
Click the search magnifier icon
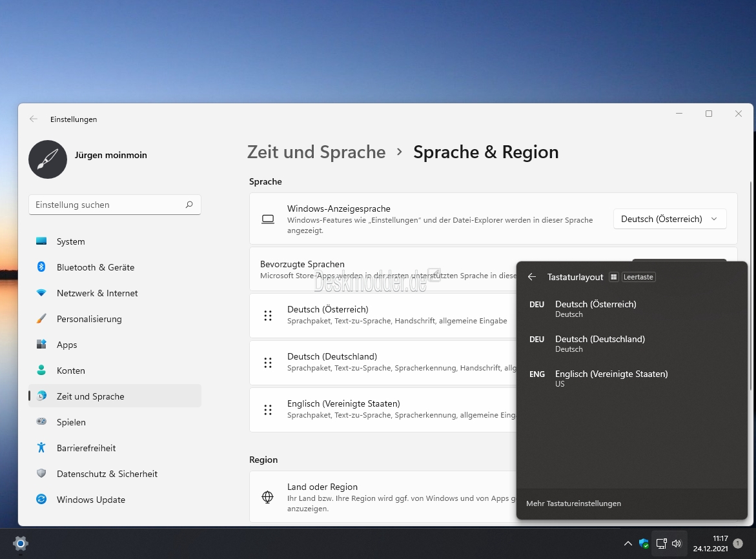189,205
